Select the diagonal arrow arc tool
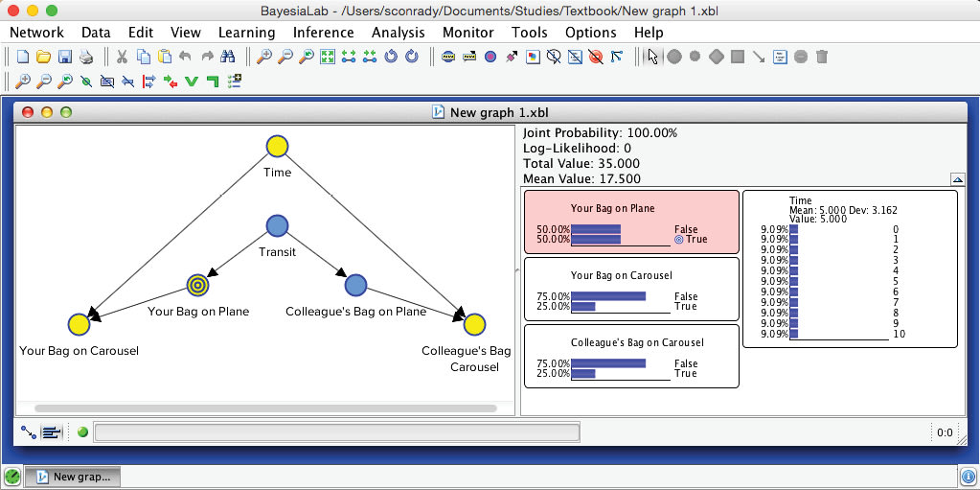 click(x=759, y=57)
